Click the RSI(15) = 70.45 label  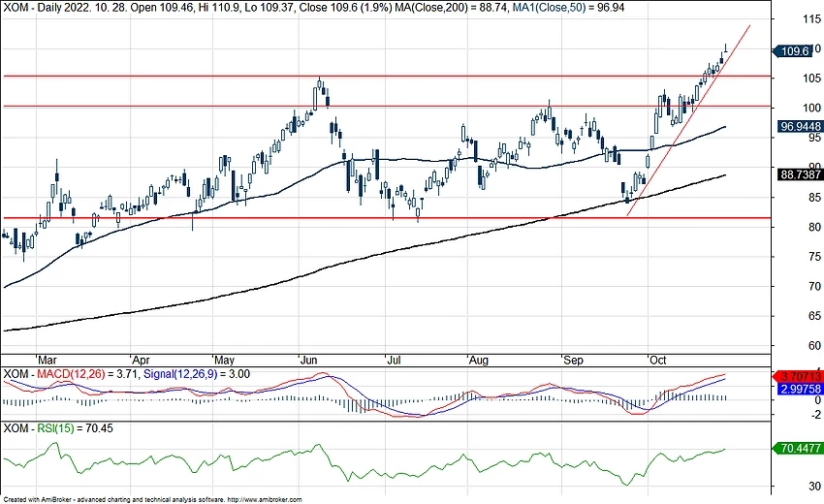pyautogui.click(x=75, y=428)
